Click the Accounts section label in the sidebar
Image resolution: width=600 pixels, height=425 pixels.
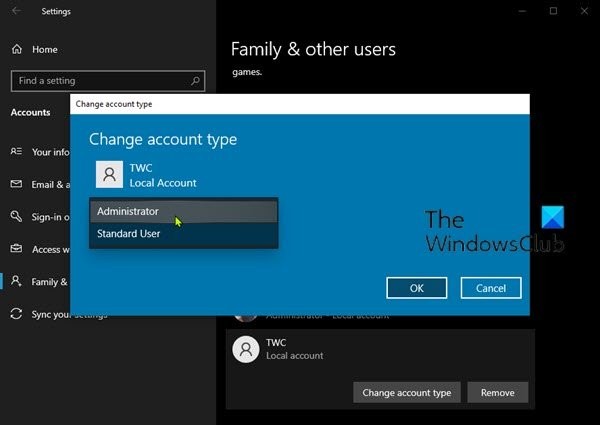(x=30, y=112)
